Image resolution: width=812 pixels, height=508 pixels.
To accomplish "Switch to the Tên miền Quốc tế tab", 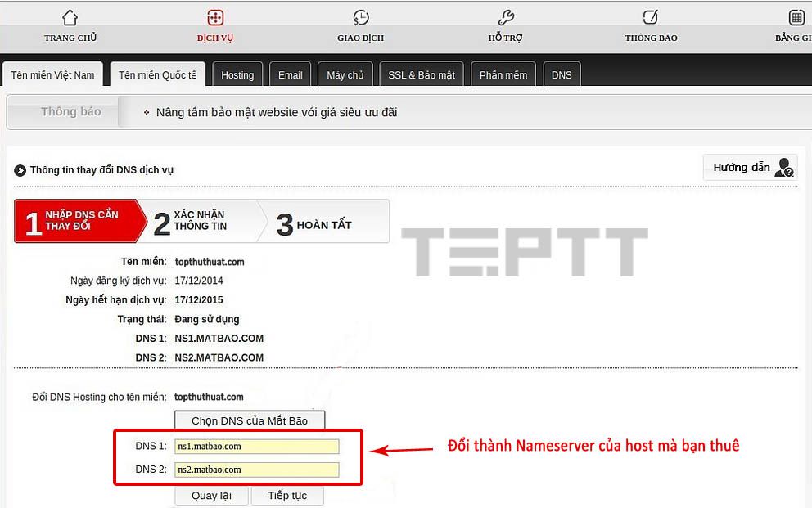I will 157,75.
